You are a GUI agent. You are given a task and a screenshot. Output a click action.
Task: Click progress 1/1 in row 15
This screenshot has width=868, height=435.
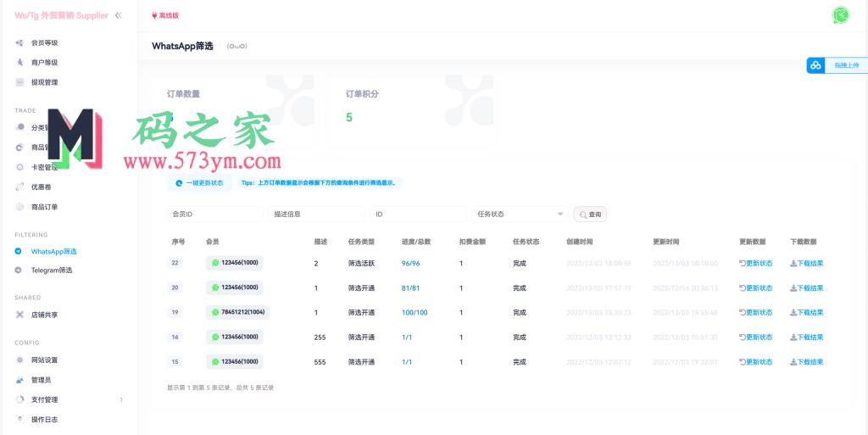pos(407,362)
